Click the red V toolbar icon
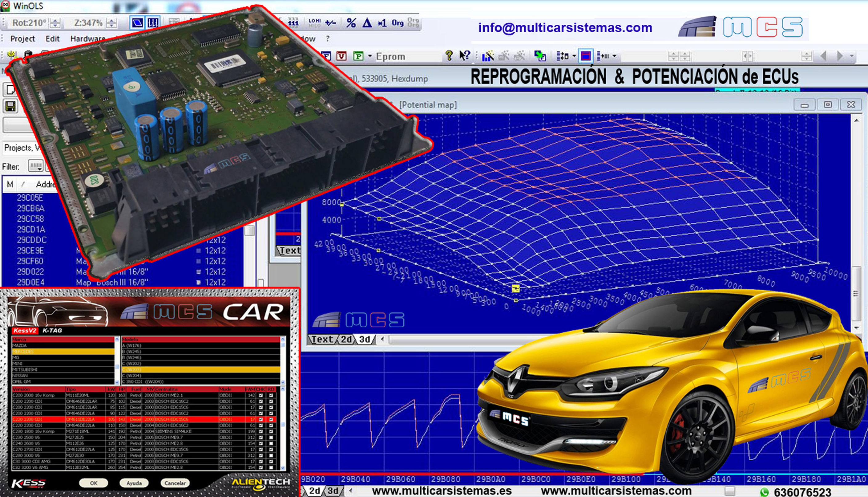 coord(341,56)
